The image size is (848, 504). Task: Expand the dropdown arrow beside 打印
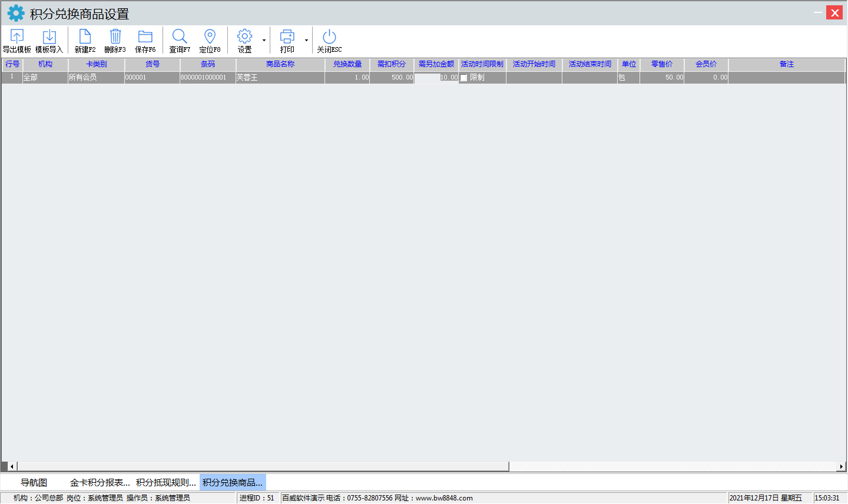[306, 41]
